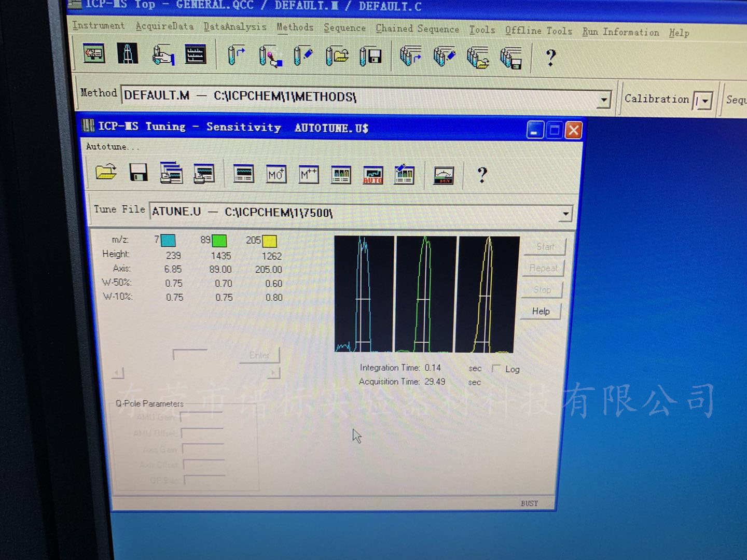Image resolution: width=747 pixels, height=560 pixels.
Task: Open the Chained Sequence menu
Action: (417, 29)
